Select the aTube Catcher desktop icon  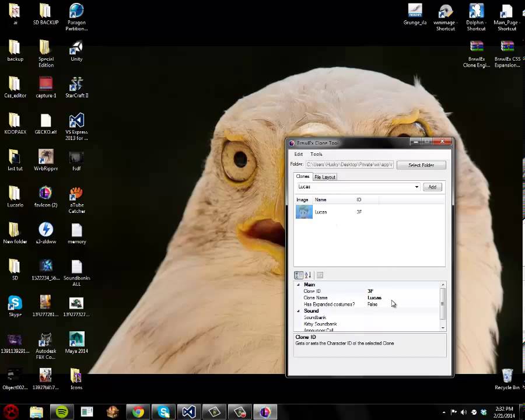[76, 200]
